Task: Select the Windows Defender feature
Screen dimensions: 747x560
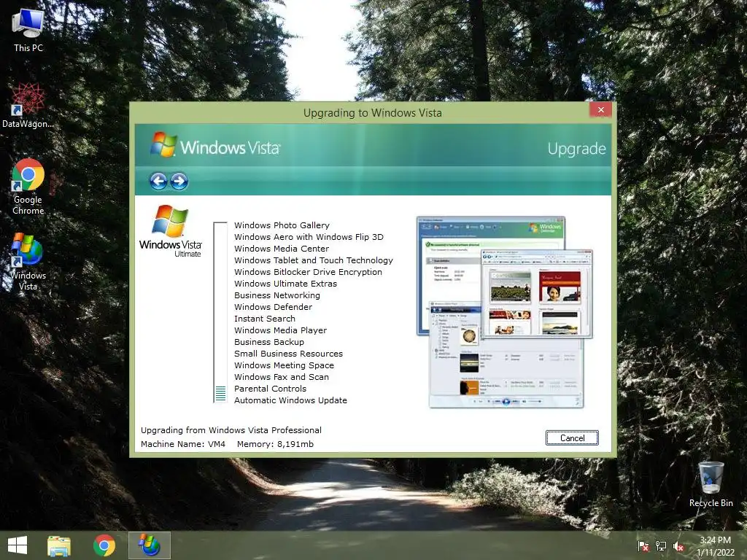Action: (273, 307)
